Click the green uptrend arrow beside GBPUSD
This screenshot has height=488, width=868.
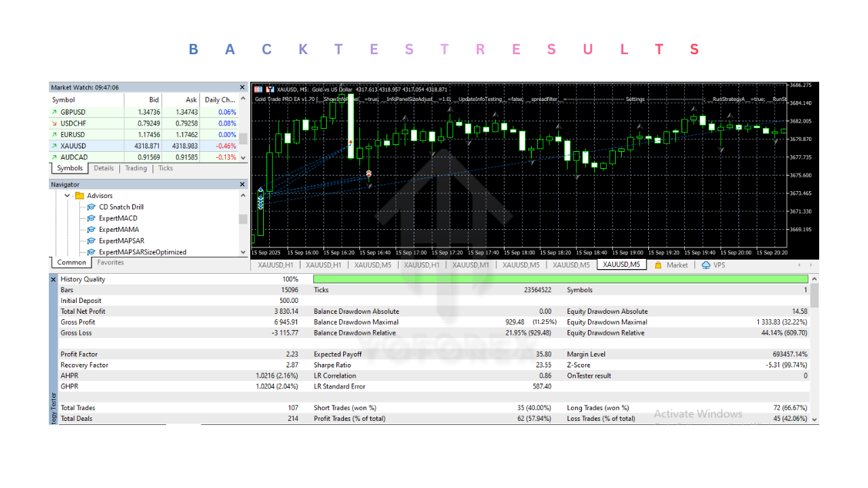(x=54, y=111)
